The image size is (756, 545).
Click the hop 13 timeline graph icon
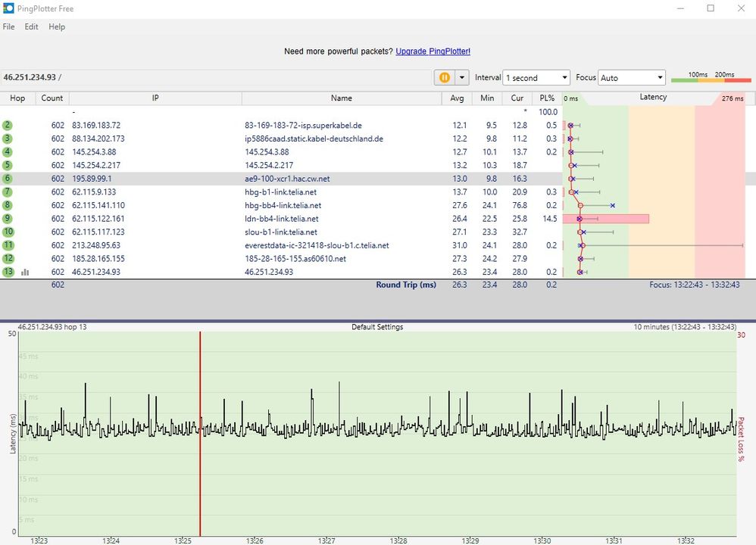click(25, 272)
